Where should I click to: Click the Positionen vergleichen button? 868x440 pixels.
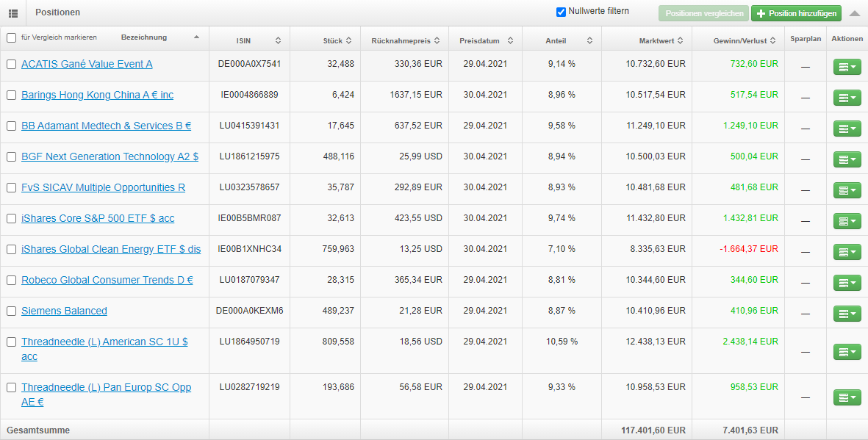tap(703, 13)
